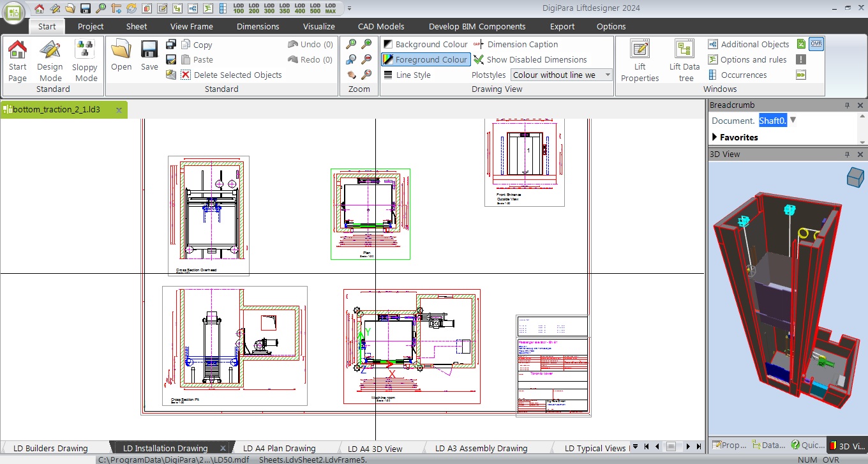Screen dimensions: 868x464
Task: Toggle the OVR button in Windows group
Action: (x=816, y=44)
